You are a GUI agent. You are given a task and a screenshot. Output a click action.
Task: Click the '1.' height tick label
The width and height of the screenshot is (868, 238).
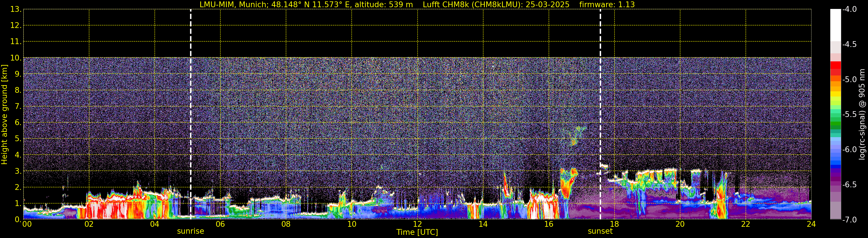coord(18,204)
